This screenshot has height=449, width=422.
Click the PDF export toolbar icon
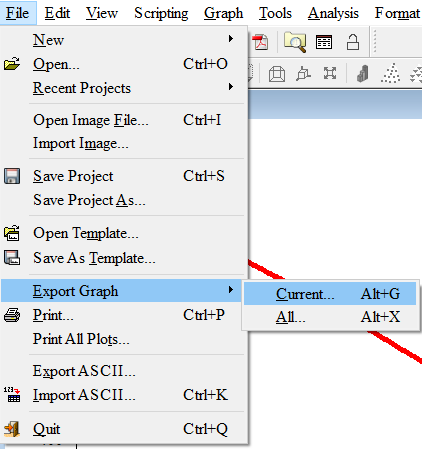[260, 42]
